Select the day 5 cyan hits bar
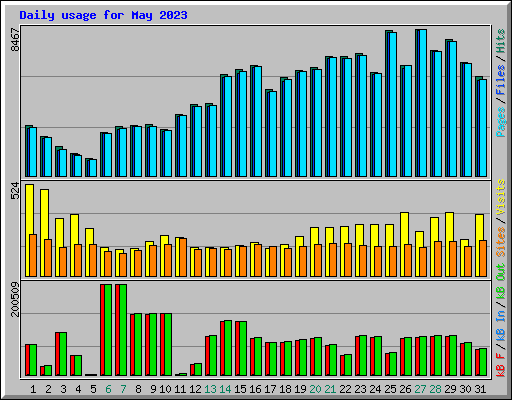 (93, 168)
